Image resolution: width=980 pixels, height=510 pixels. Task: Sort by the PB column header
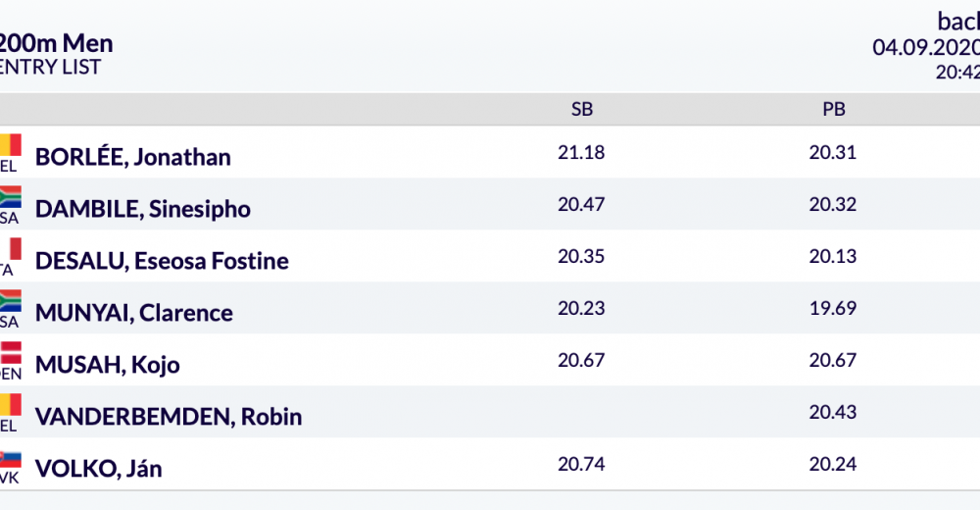(834, 109)
